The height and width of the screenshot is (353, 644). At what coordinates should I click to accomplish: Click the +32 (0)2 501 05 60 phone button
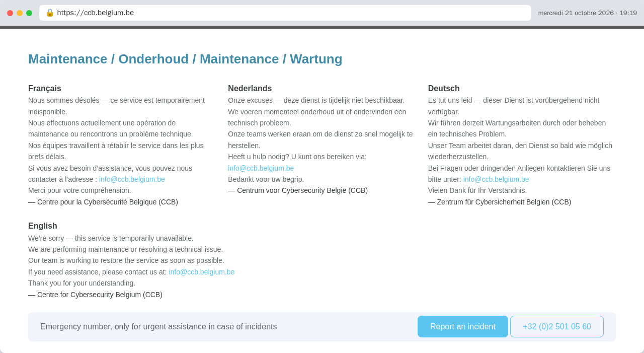(557, 327)
